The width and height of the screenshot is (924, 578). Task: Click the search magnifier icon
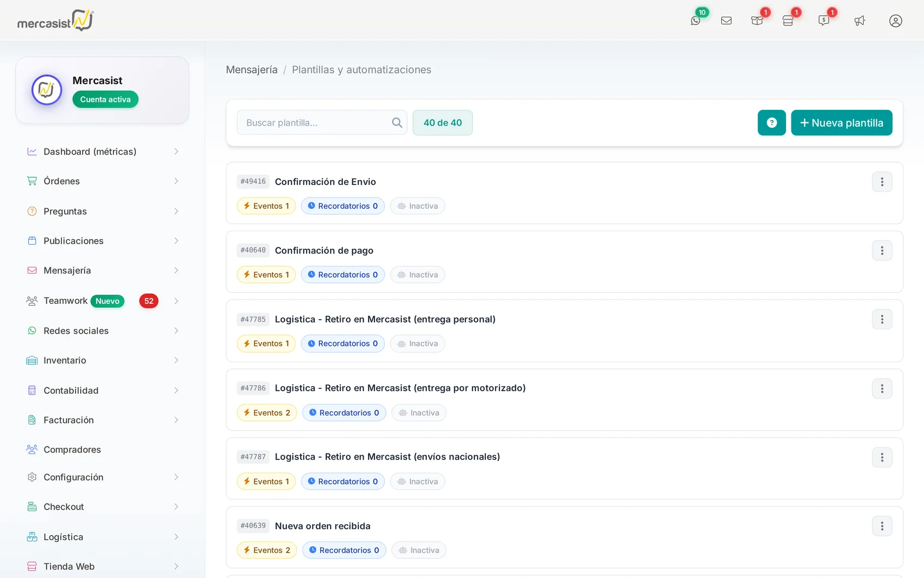pyautogui.click(x=397, y=123)
